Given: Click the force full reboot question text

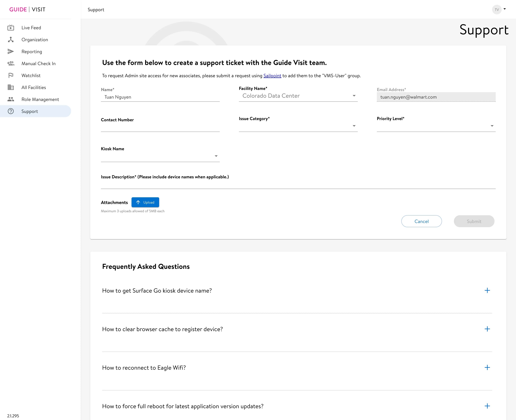Looking at the screenshot, I should click(x=183, y=406).
